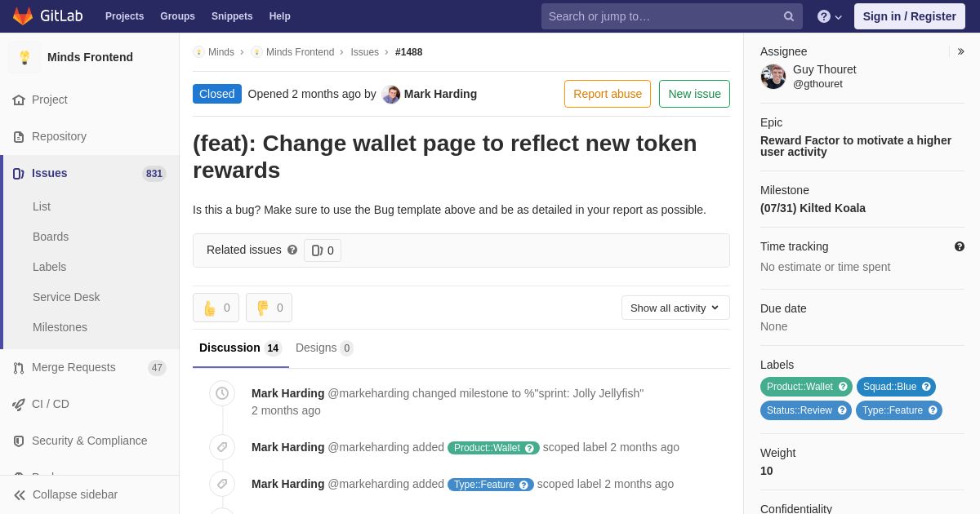Select the Discussion tab
980x514 pixels.
[x=240, y=348]
